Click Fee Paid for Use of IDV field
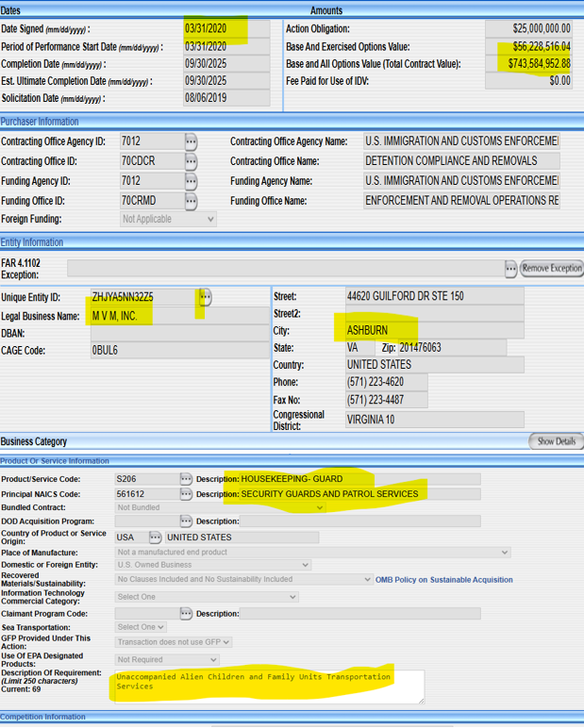 (x=528, y=81)
